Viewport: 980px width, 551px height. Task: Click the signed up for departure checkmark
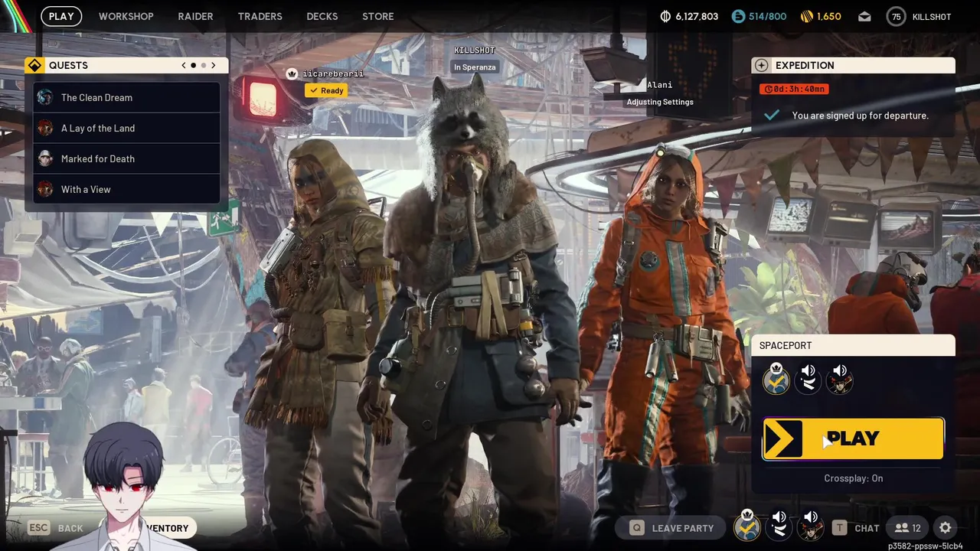click(x=772, y=116)
